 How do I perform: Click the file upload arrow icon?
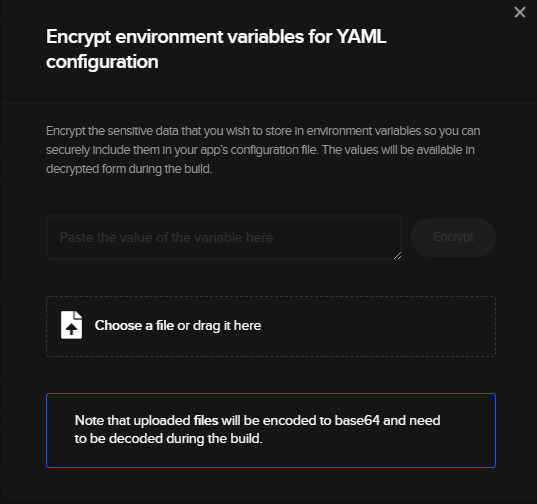pyautogui.click(x=71, y=325)
